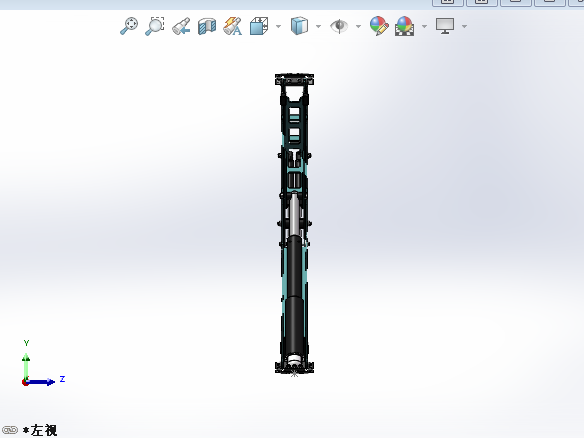Image resolution: width=584 pixels, height=438 pixels.
Task: Click the link icon beside 左视 label
Action: pos(10,430)
